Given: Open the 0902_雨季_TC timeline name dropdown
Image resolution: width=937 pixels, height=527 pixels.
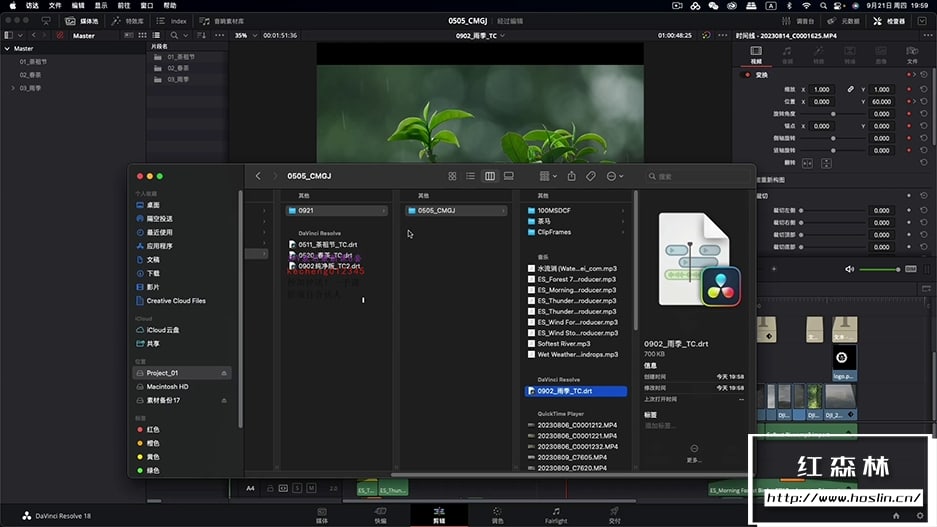Looking at the screenshot, I should click(x=479, y=35).
